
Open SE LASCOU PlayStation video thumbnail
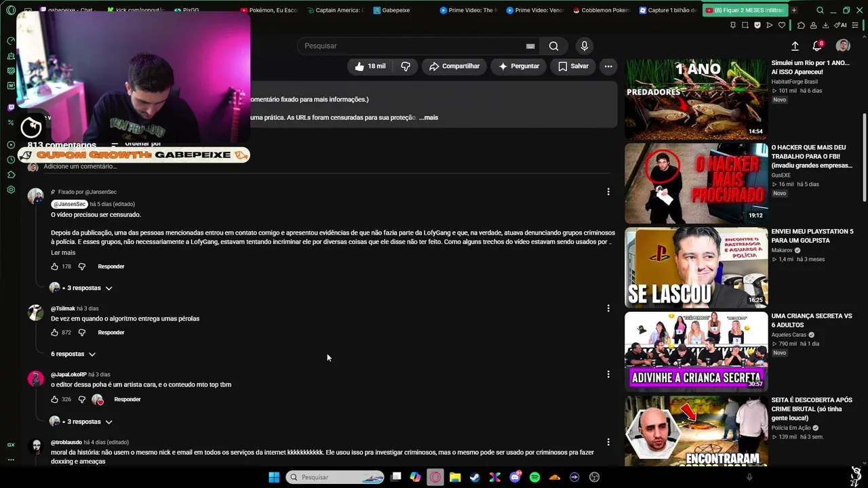696,268
